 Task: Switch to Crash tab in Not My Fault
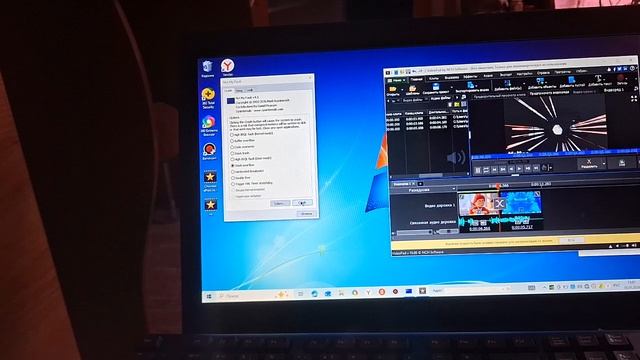(x=228, y=90)
